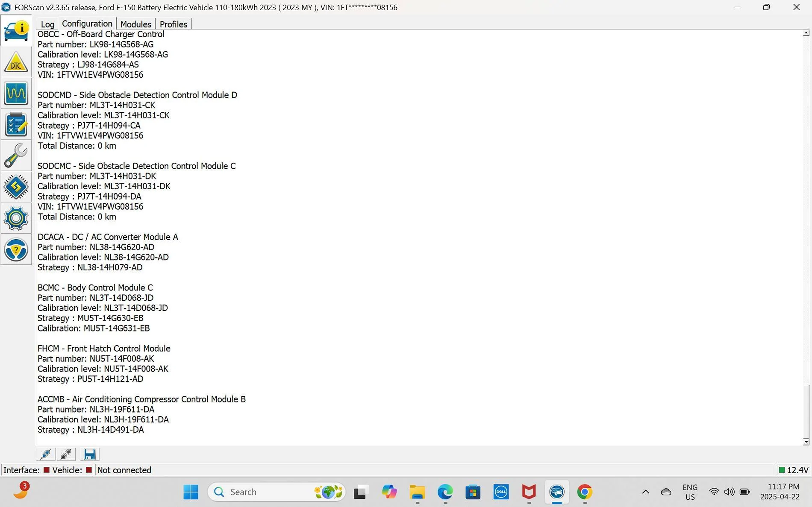
Task: Click the FORScan taskbar icon
Action: [x=557, y=492]
